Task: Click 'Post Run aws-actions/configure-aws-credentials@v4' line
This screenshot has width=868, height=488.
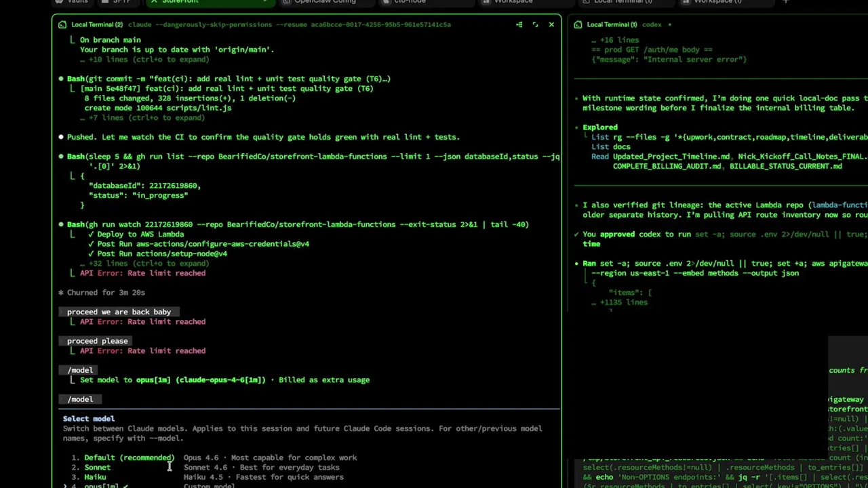Action: (x=199, y=244)
